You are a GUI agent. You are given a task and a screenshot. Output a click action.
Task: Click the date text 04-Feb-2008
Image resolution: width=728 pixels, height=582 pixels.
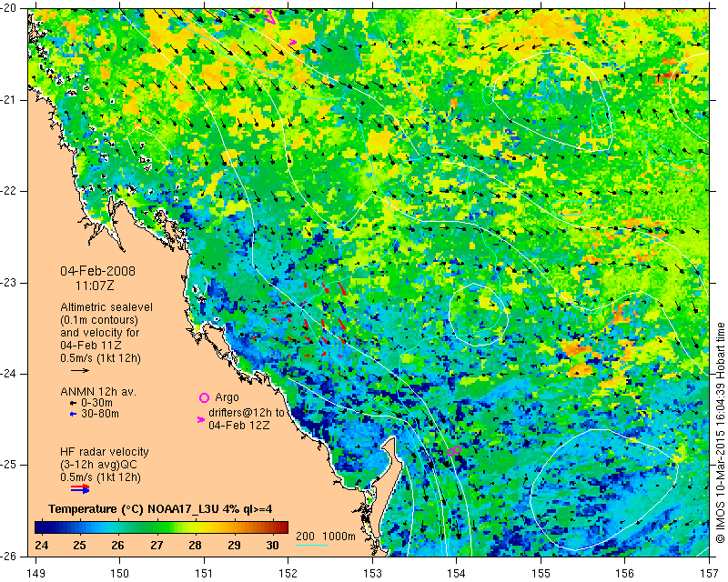pos(97,271)
